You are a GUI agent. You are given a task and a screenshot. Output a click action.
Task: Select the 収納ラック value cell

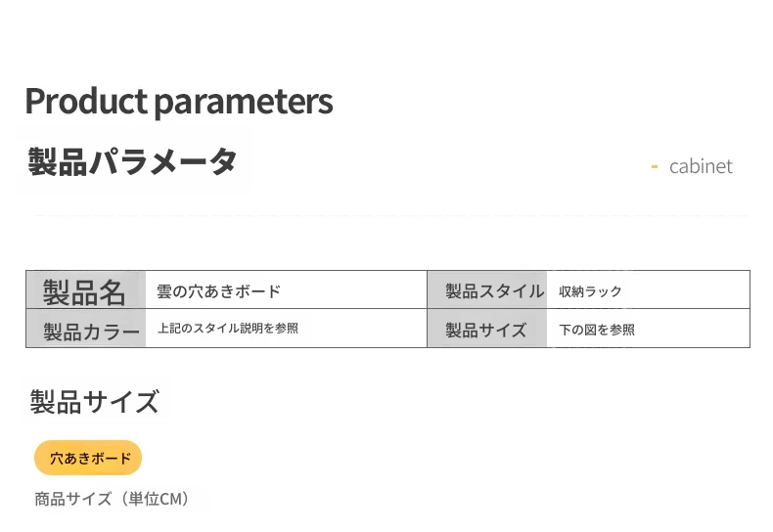649,289
